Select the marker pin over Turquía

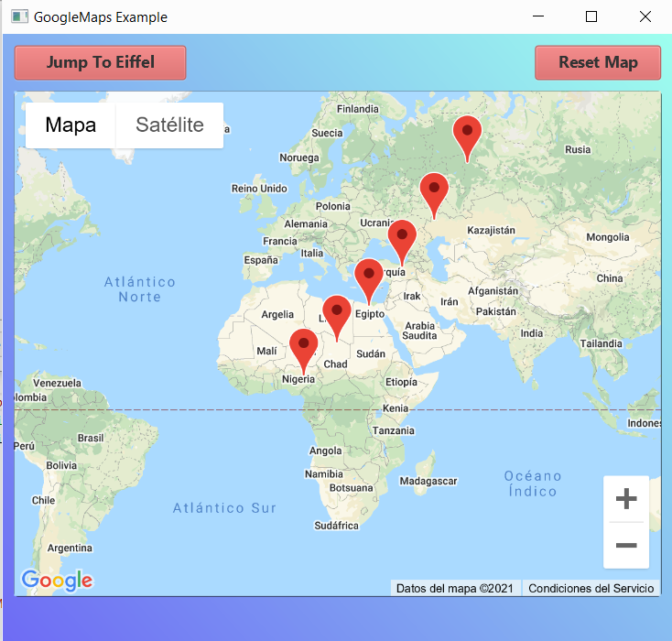[x=402, y=243]
